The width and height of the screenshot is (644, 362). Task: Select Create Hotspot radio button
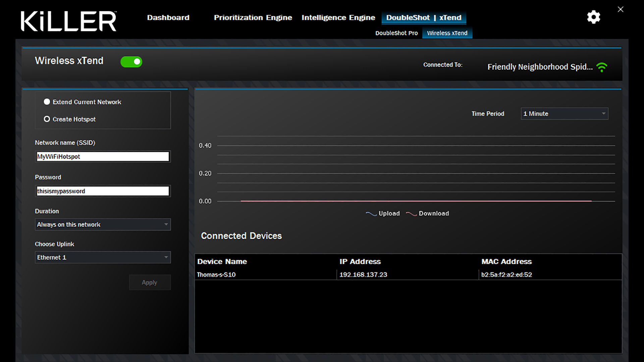tap(47, 119)
